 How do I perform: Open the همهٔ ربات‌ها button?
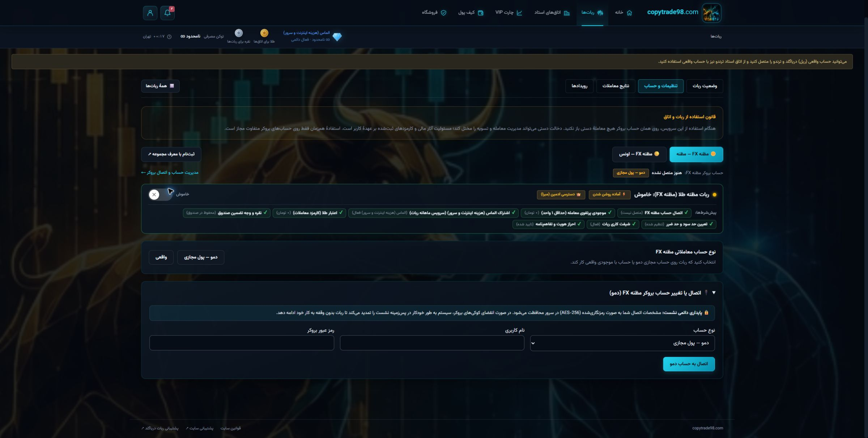point(160,86)
